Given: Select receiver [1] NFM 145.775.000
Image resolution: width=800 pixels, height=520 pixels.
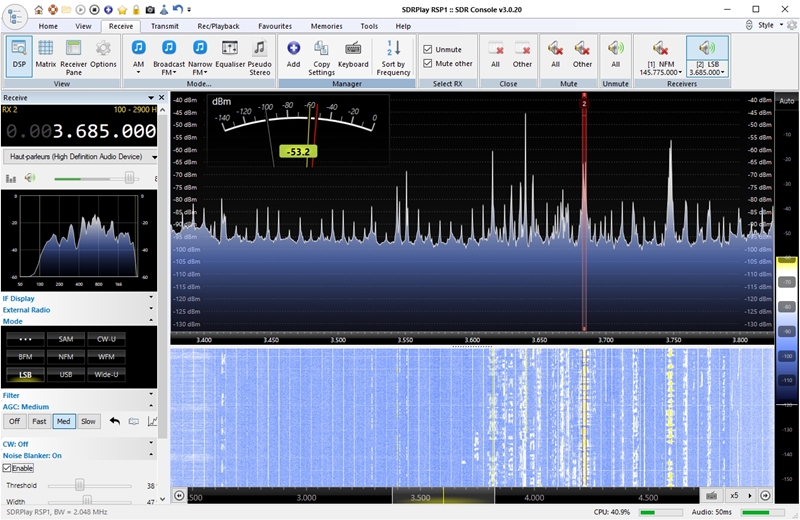Looking at the screenshot, I should click(661, 57).
